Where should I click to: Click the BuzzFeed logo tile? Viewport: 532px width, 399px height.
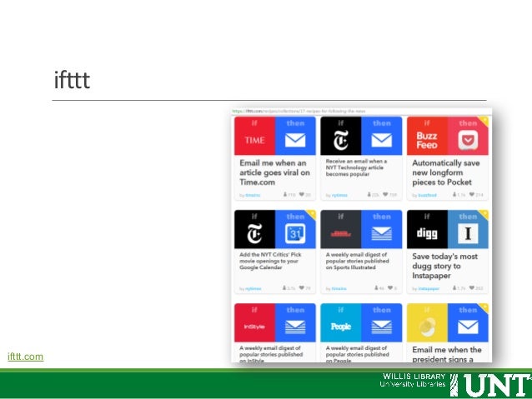point(427,136)
